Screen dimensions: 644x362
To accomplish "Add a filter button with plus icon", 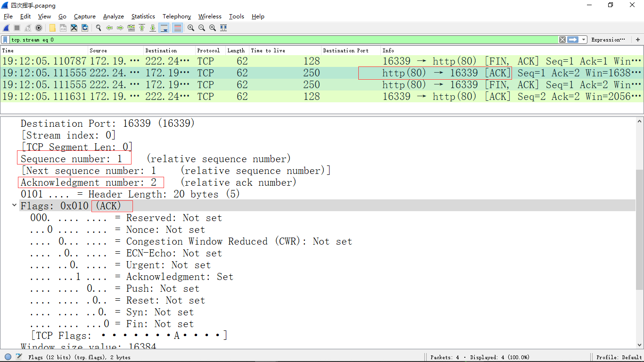I will (638, 40).
